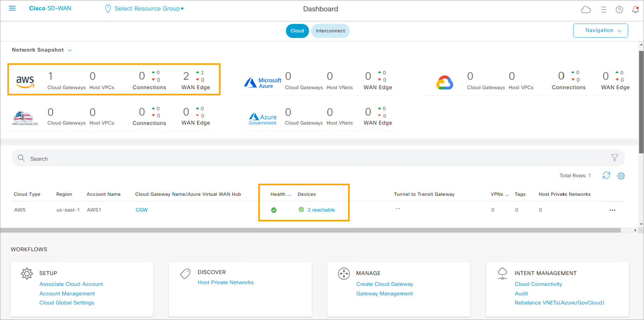Open the CGW cloud gateway link

coord(142,210)
